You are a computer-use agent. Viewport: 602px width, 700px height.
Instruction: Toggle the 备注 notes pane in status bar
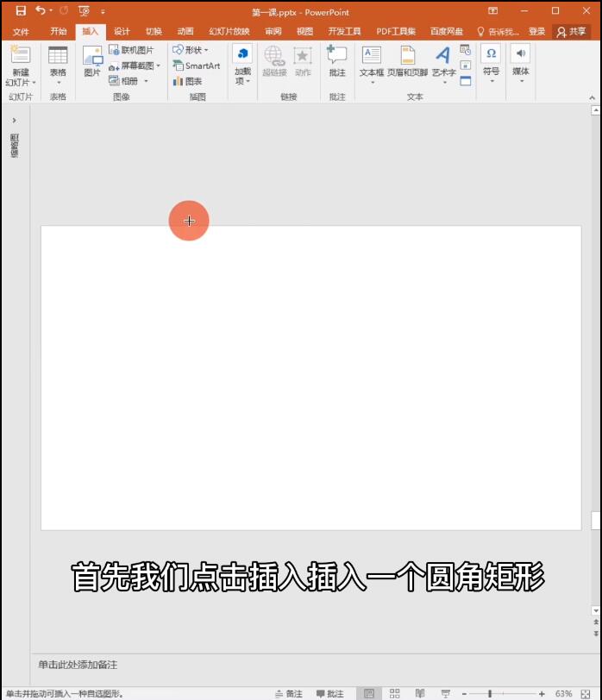tap(289, 694)
